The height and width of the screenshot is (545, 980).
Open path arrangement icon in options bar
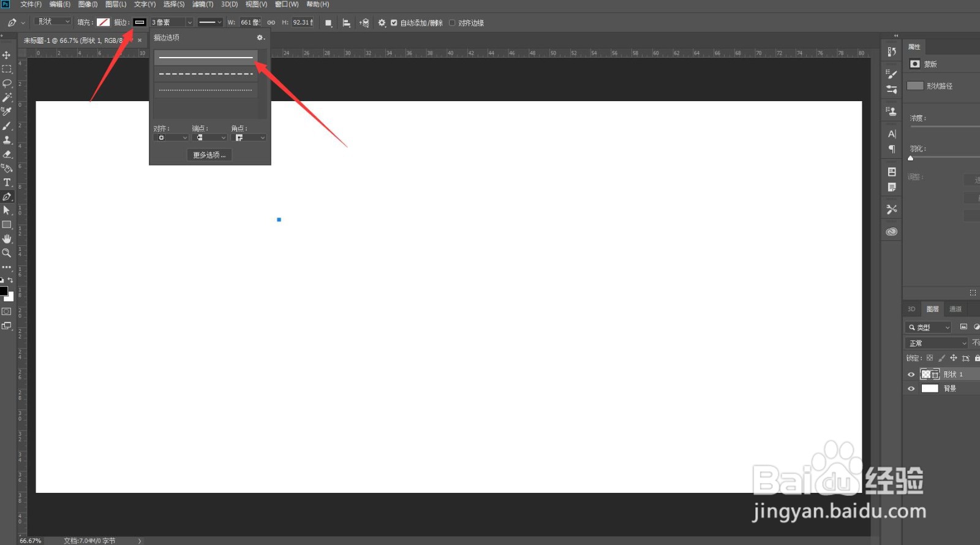point(364,23)
